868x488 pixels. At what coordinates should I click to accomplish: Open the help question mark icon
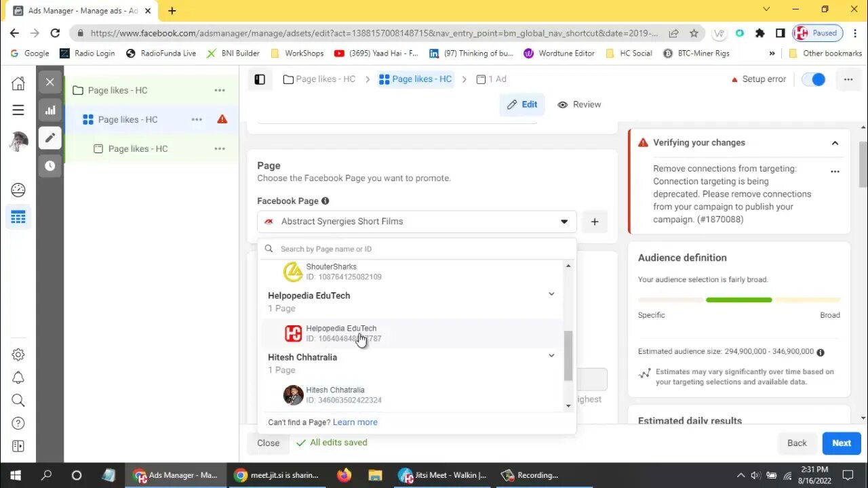pos(18,424)
